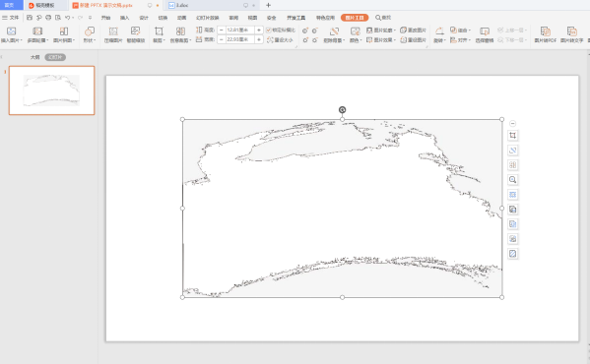Open Print Preview from quick access toolbar
Screen dimensions: 590x364
click(x=57, y=18)
